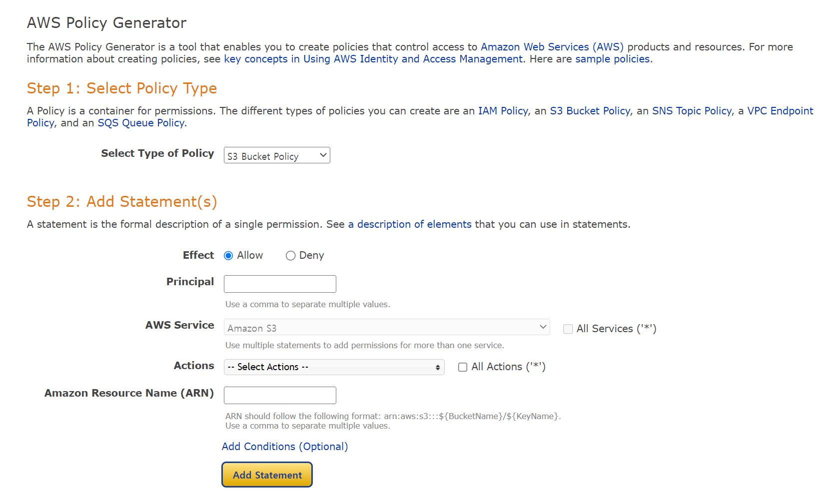The image size is (837, 504).
Task: Open the Select Type of Policy dropdown
Action: coord(277,155)
